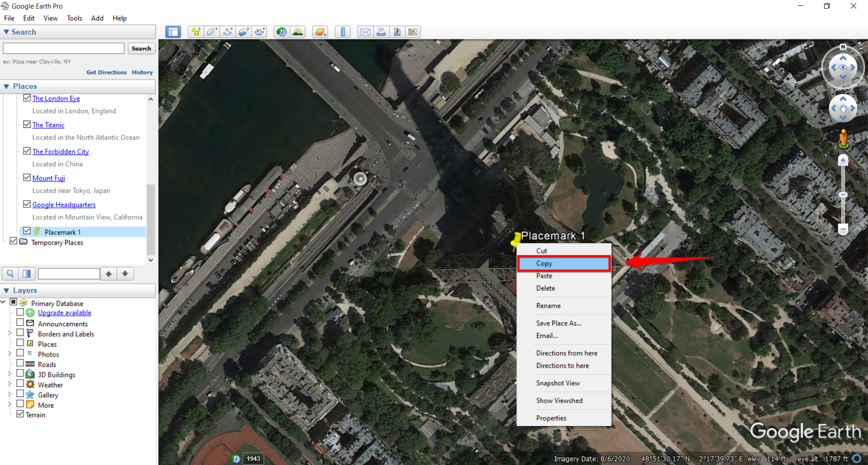Toggle Placemark 1 checkbox in Places
The image size is (868, 465).
pos(27,231)
